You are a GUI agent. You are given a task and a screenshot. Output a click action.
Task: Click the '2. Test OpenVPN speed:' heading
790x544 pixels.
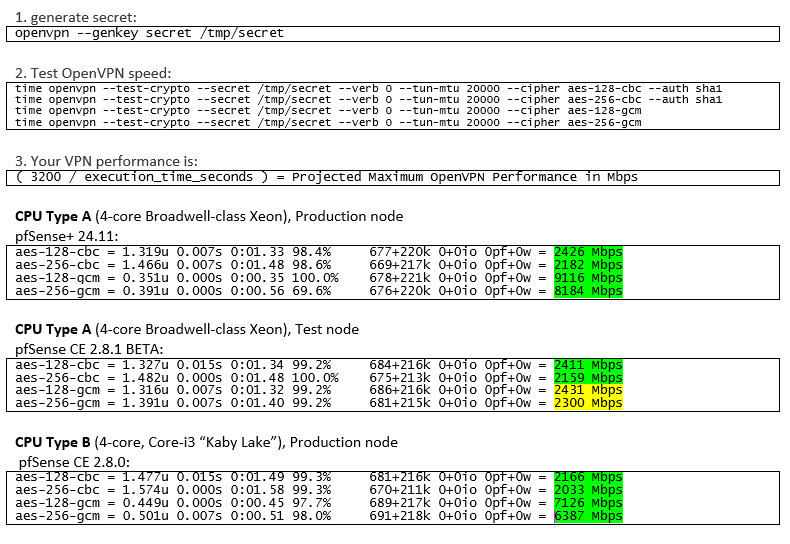[93, 74]
